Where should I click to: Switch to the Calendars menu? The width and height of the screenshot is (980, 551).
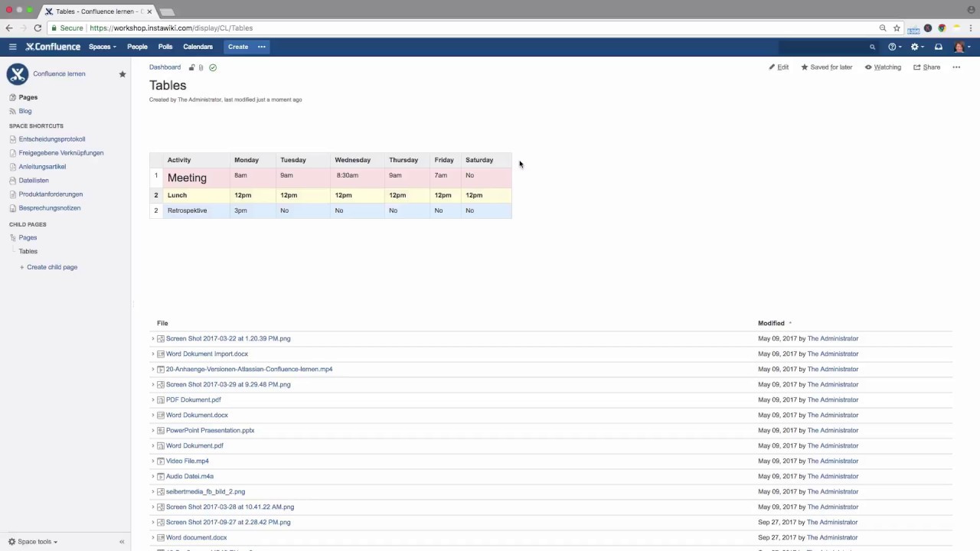[x=198, y=47]
